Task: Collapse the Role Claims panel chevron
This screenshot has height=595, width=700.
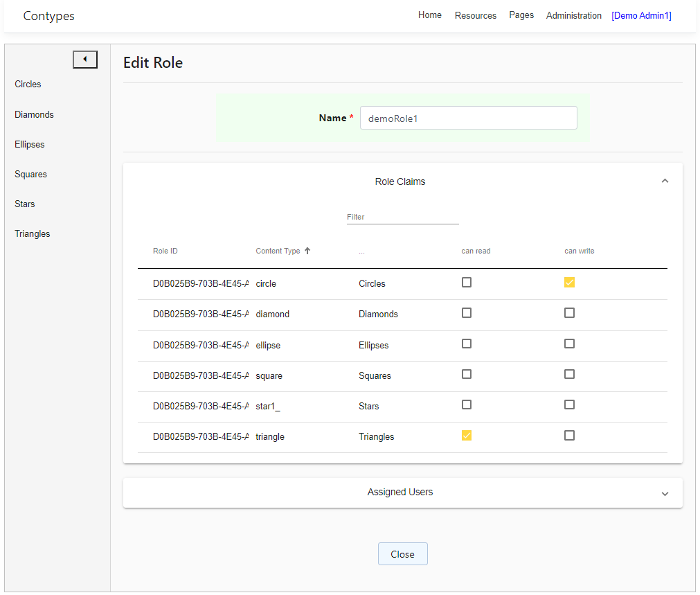Action: [665, 181]
